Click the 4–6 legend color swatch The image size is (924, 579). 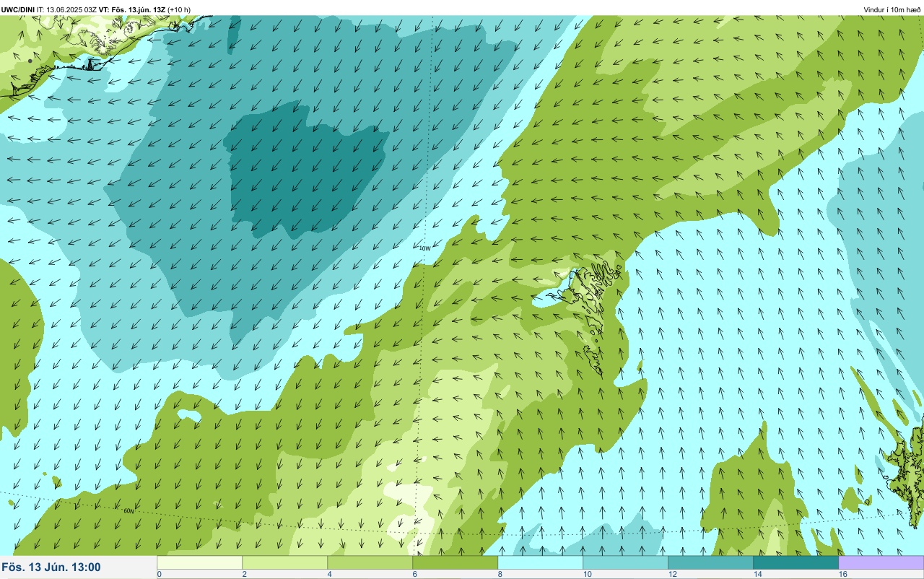point(370,562)
